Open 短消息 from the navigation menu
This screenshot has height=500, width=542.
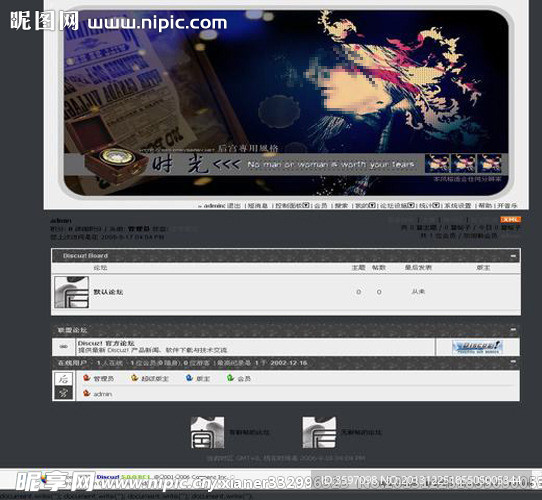click(258, 205)
